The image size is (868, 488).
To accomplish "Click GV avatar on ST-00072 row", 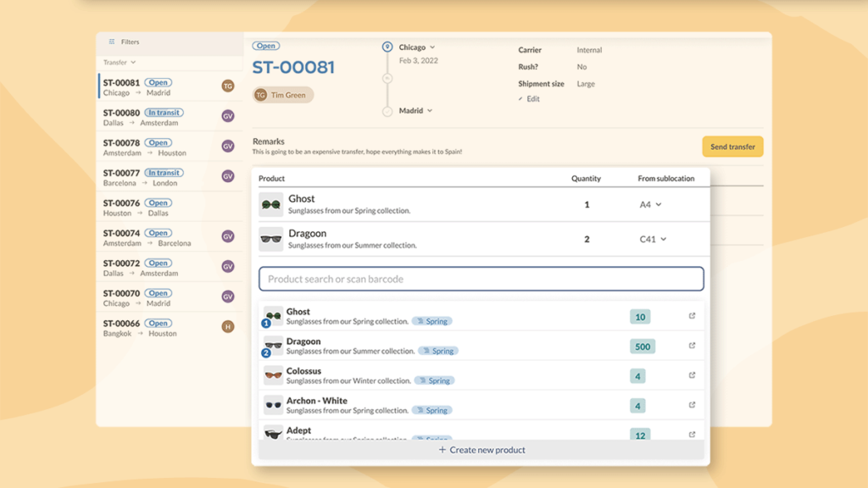I will 227,266.
